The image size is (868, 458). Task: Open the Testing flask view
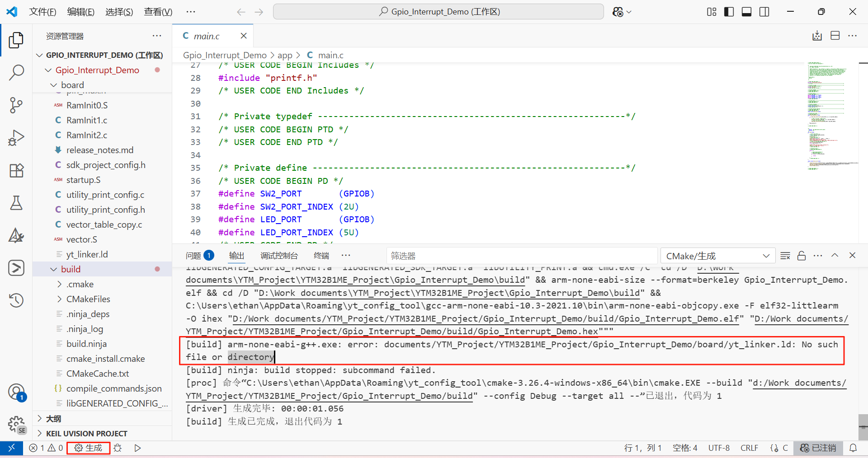click(x=16, y=203)
